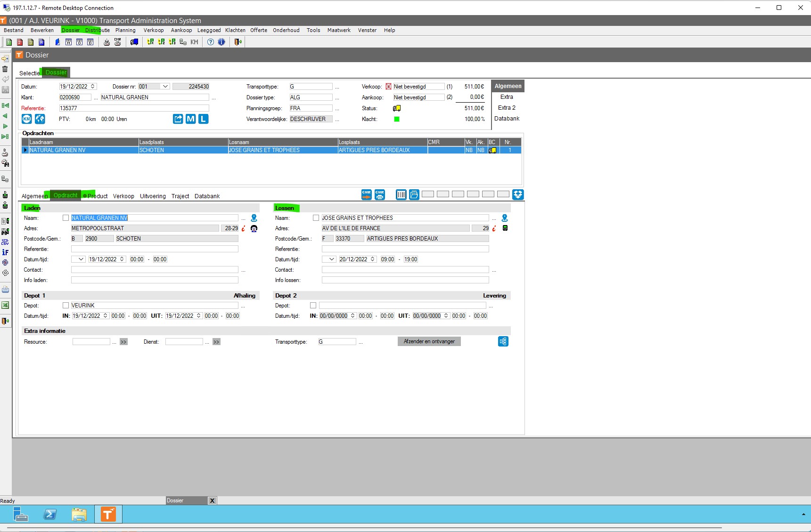
Task: Click the help question mark toolbar icon
Action: pos(211,42)
